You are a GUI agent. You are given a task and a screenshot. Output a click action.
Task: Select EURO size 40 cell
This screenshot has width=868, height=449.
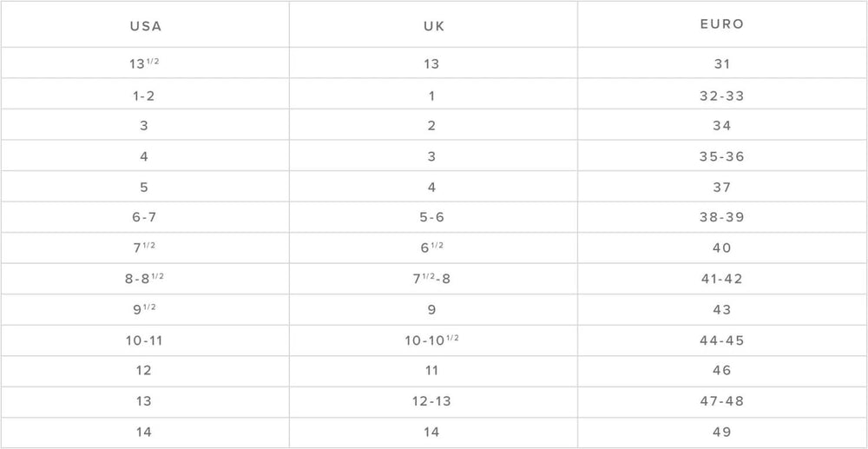[x=721, y=248]
